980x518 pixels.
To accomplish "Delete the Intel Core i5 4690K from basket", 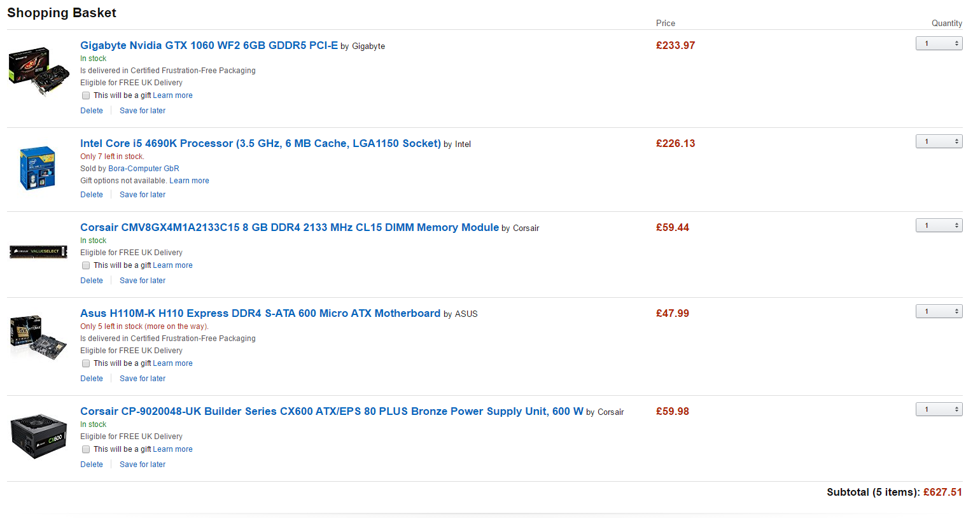I will point(92,195).
